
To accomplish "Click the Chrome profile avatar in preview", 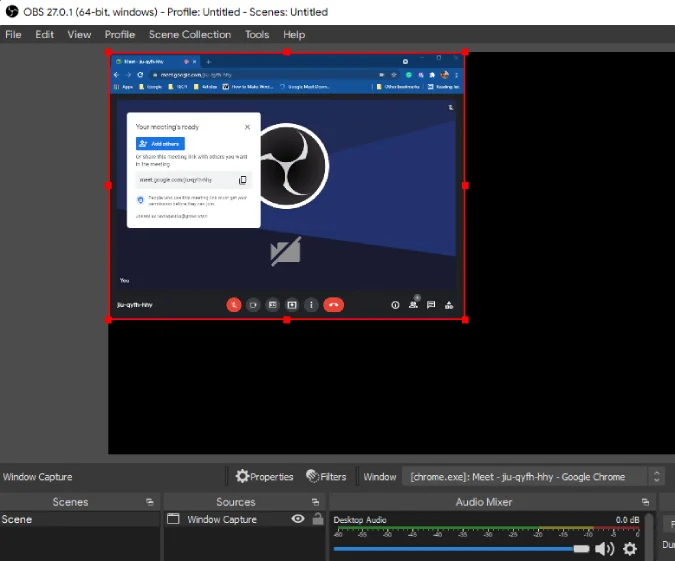I will [445, 74].
